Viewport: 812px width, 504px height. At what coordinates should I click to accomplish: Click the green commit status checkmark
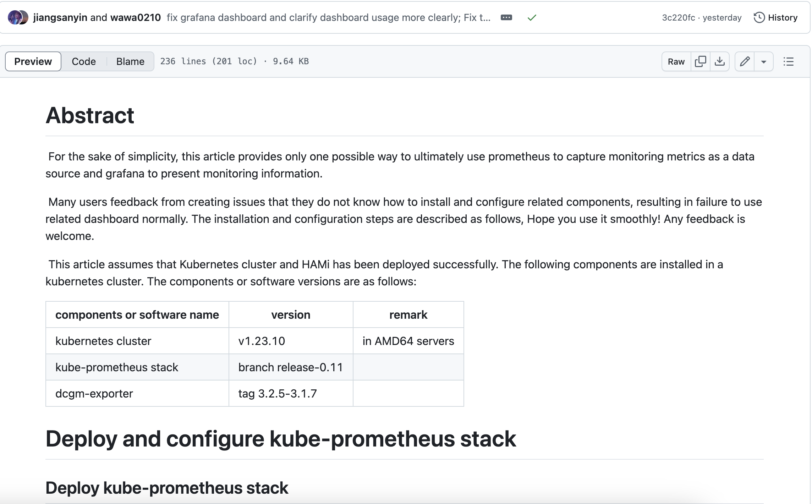click(x=531, y=18)
